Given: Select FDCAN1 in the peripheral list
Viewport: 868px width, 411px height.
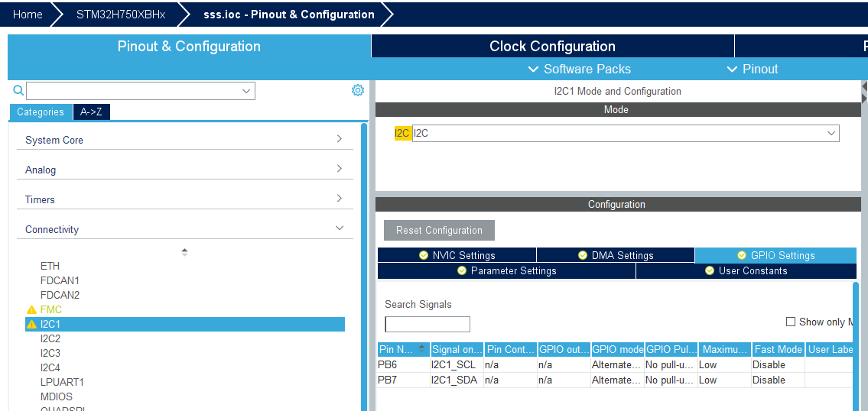Looking at the screenshot, I should click(x=60, y=280).
